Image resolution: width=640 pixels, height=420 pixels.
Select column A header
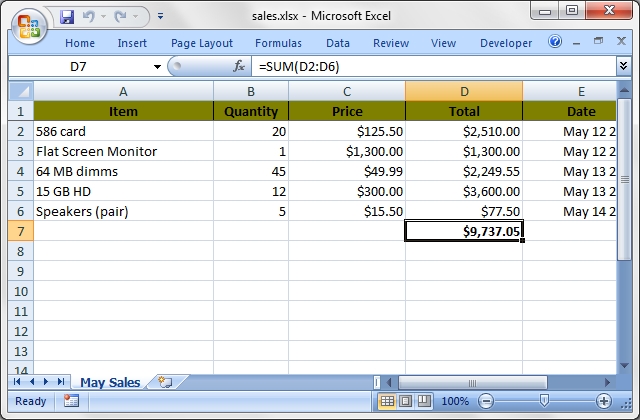123,91
